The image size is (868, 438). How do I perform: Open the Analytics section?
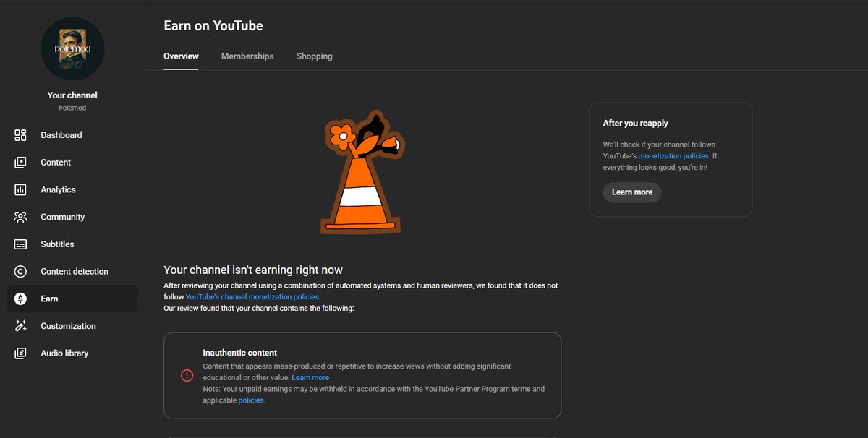[72, 189]
